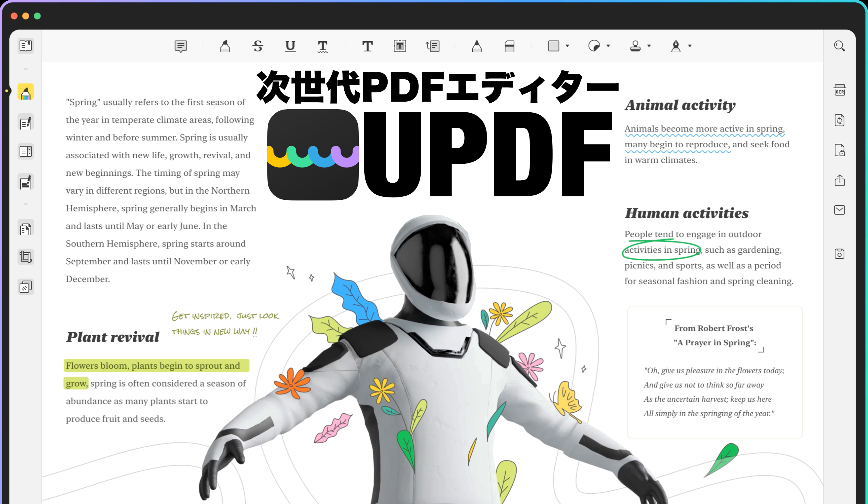Click the squiggly-underlined "Animals become more active" line
868x504 pixels.
pos(705,129)
